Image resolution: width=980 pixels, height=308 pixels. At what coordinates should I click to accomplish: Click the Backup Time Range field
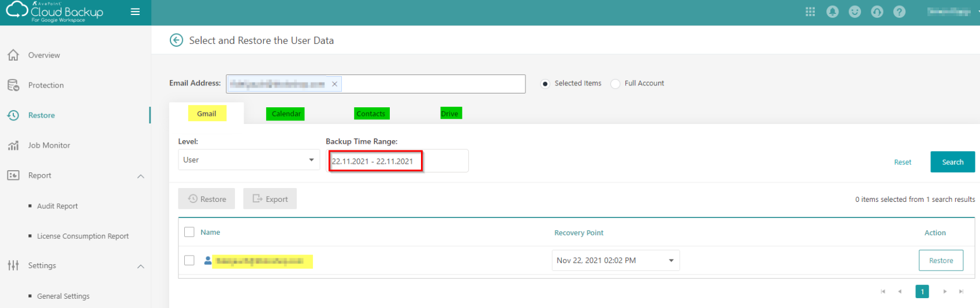pos(397,161)
